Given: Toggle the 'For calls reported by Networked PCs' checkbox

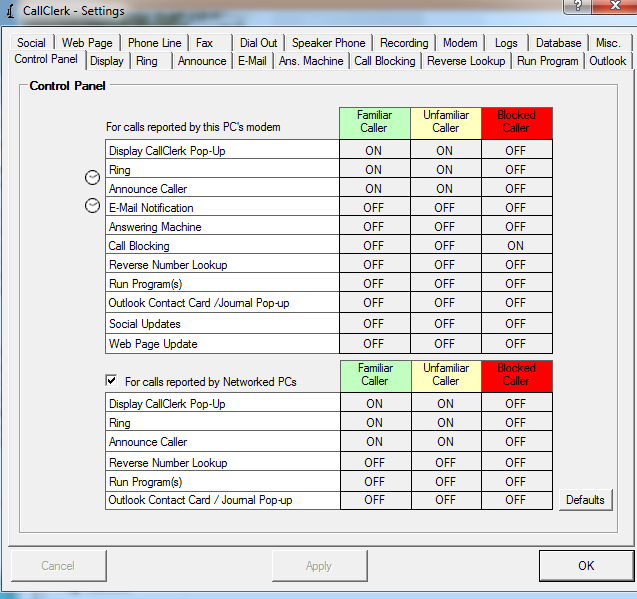Looking at the screenshot, I should (111, 380).
